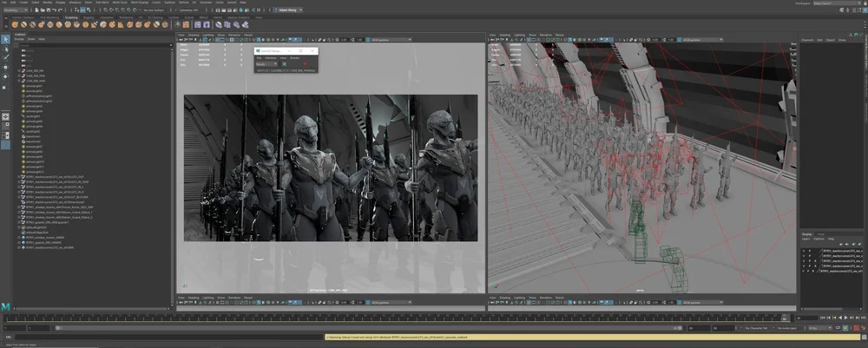Select the Smooth sculpting tool on the shelf
This screenshot has height=348, width=868.
click(23, 24)
